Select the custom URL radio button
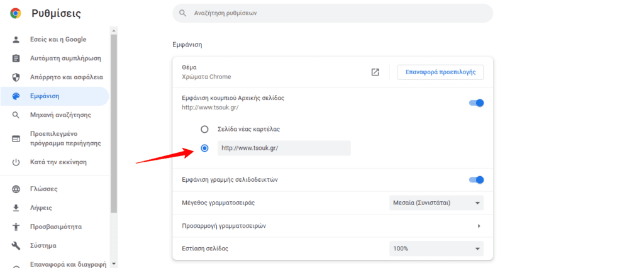644x268 pixels. point(204,148)
